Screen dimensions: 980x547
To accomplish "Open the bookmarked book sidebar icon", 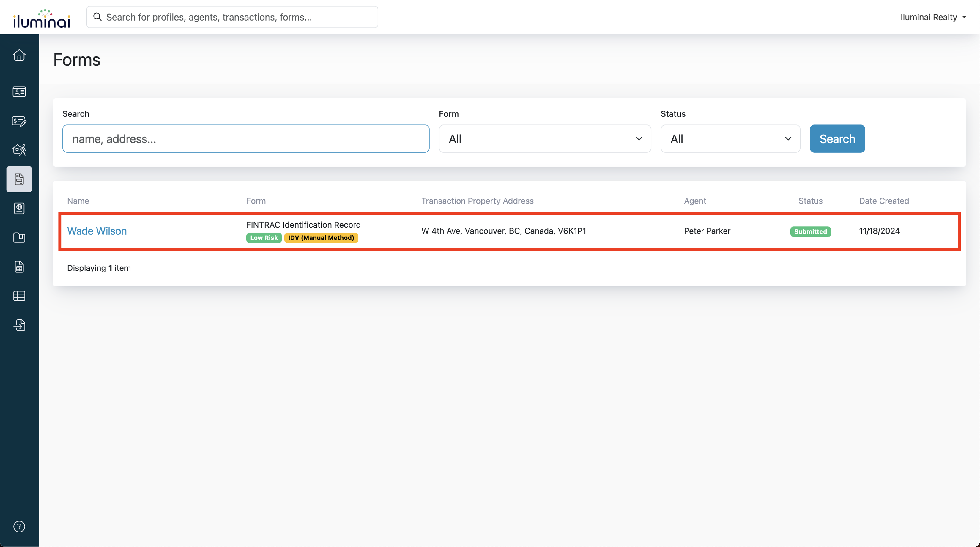I will [x=19, y=238].
